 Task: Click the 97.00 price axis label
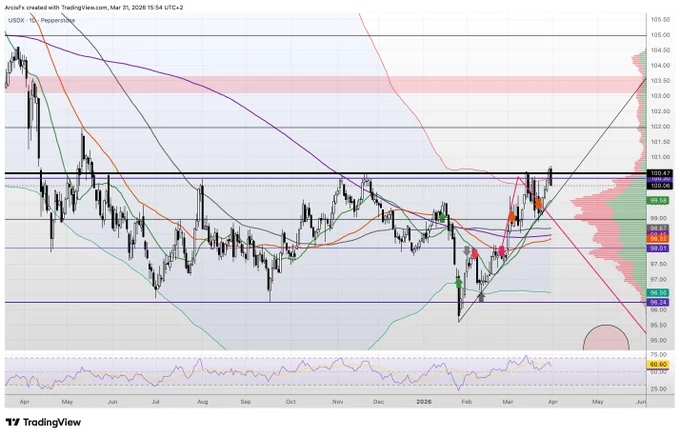pyautogui.click(x=660, y=279)
